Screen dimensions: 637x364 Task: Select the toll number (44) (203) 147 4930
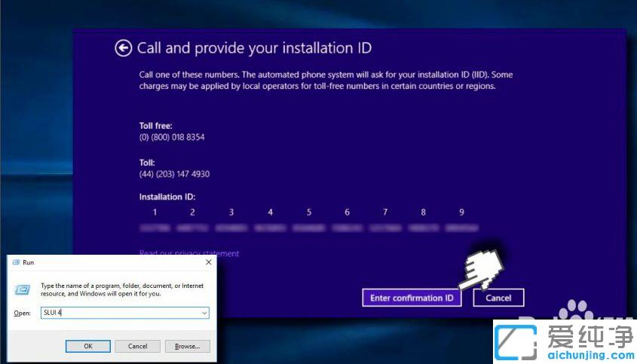point(174,174)
